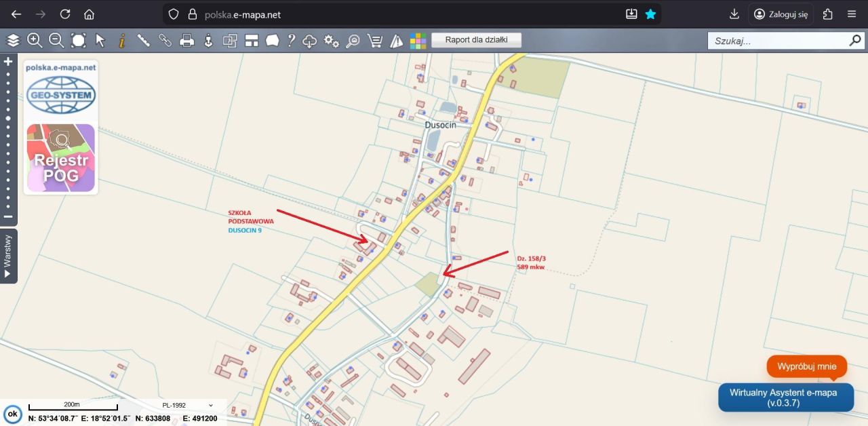Toggle the arrow pointer selection tool

[x=100, y=41]
